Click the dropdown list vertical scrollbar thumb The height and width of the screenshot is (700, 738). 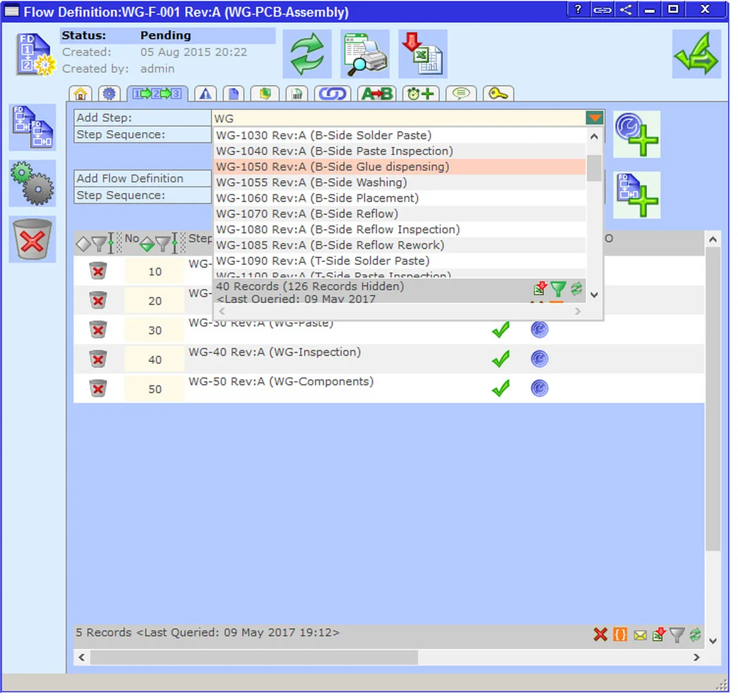click(594, 168)
